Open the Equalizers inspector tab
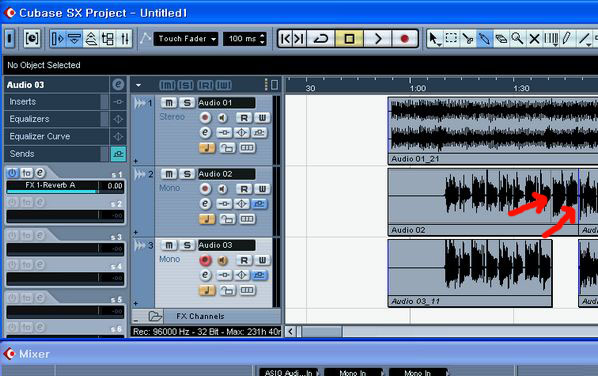Image resolution: width=598 pixels, height=376 pixels. pos(53,119)
